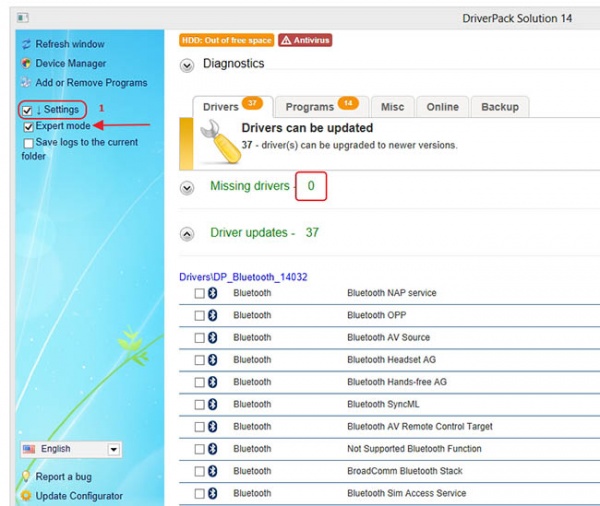The width and height of the screenshot is (600, 506).
Task: Open Device Manager link
Action: coord(71,64)
